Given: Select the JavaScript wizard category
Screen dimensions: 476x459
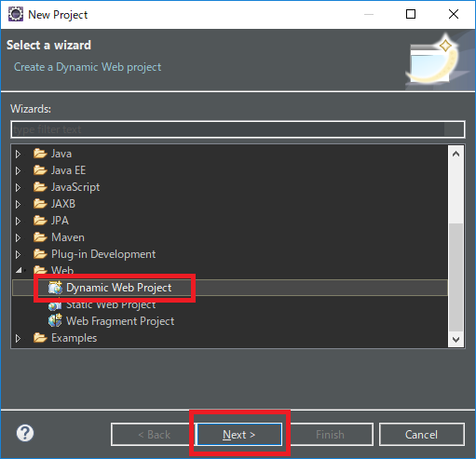Looking at the screenshot, I should pyautogui.click(x=75, y=187).
